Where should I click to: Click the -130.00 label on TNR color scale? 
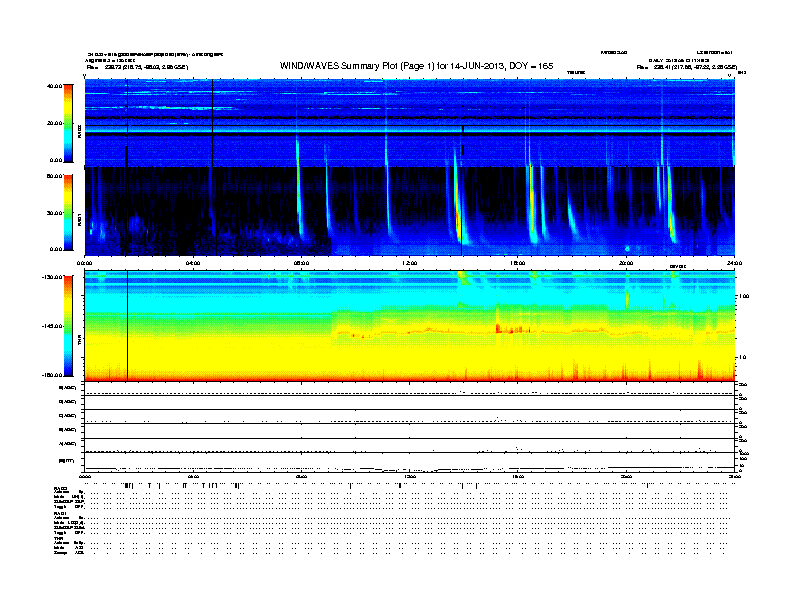pos(52,277)
